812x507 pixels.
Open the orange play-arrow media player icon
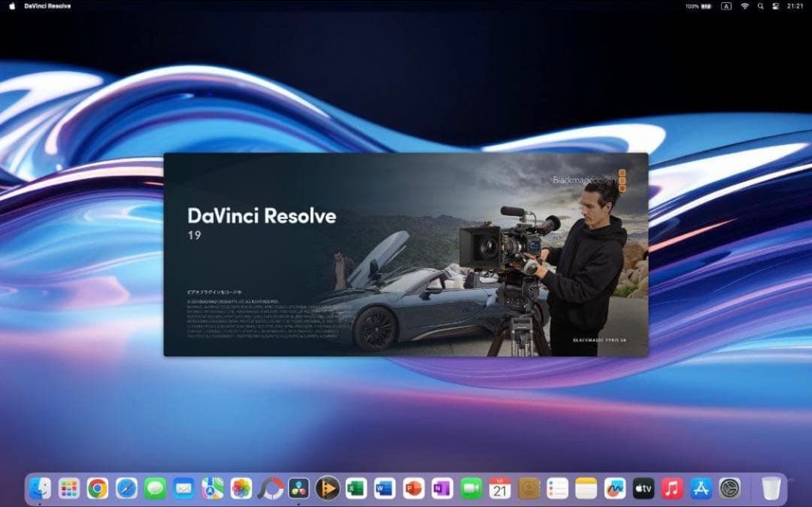click(x=327, y=488)
